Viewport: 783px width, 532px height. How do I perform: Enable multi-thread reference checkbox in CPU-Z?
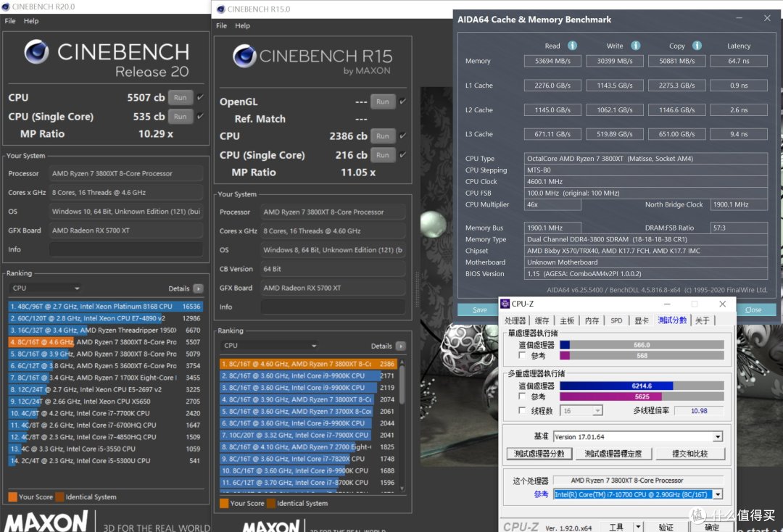click(x=522, y=396)
